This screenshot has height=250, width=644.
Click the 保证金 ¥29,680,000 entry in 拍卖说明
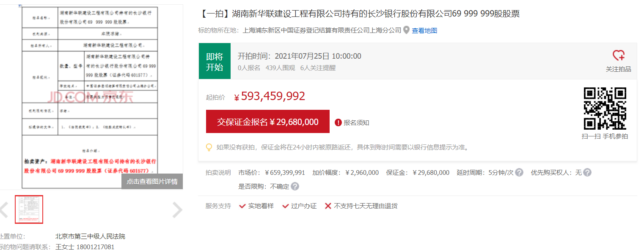click(x=418, y=172)
